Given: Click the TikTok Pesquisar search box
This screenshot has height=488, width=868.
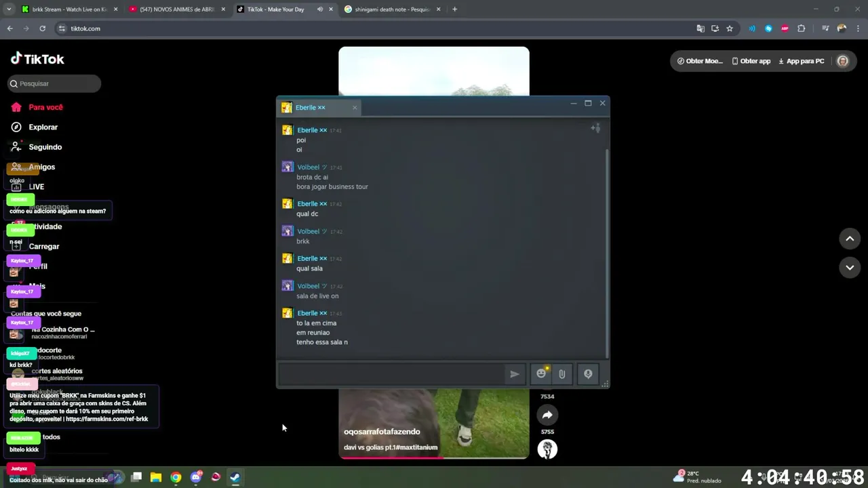Looking at the screenshot, I should [x=54, y=83].
